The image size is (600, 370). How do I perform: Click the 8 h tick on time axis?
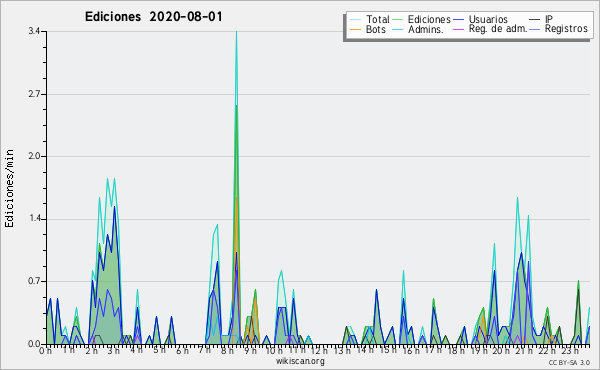[227, 350]
